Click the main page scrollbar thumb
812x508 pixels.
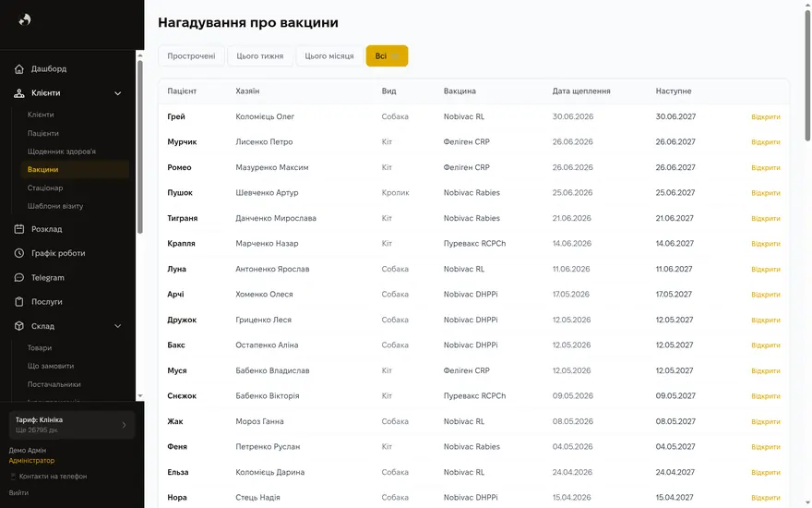[807, 75]
